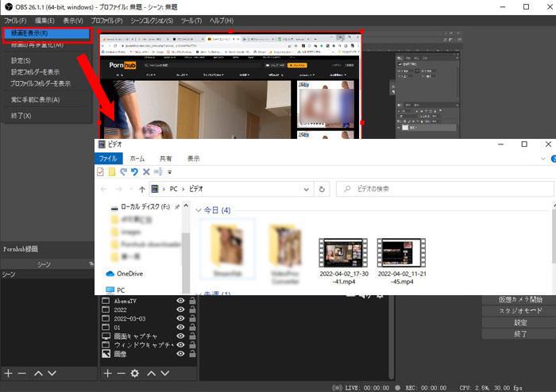Click the delete X icon in Explorer toolbar
The width and height of the screenshot is (556, 392).
coord(146,172)
